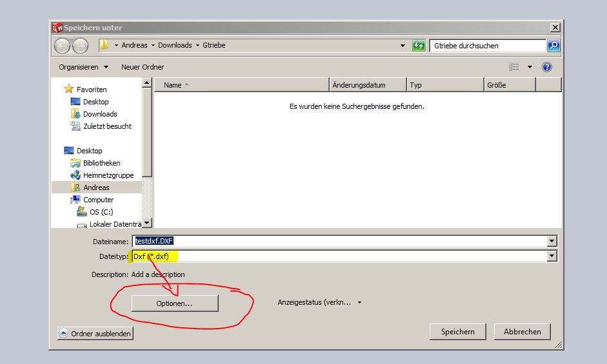Click the Gtriebe durchsuchen search field
607x364 pixels.
click(488, 46)
